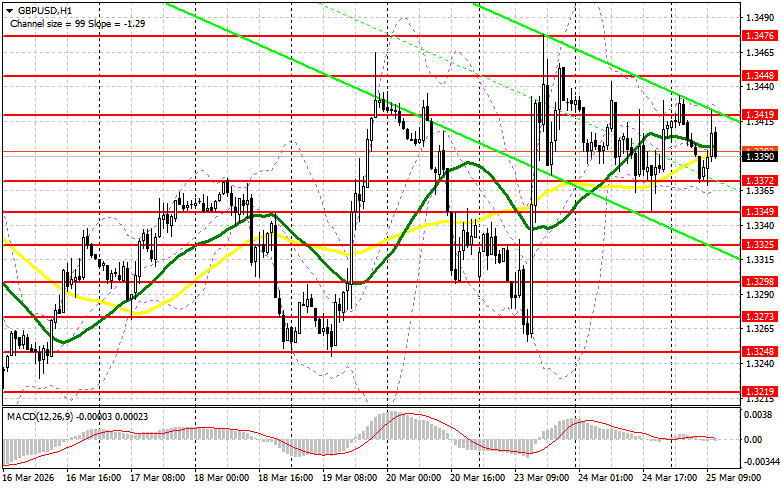Click the red 1.3248 level price tag
This screenshot has width=781, height=489.
[x=759, y=352]
